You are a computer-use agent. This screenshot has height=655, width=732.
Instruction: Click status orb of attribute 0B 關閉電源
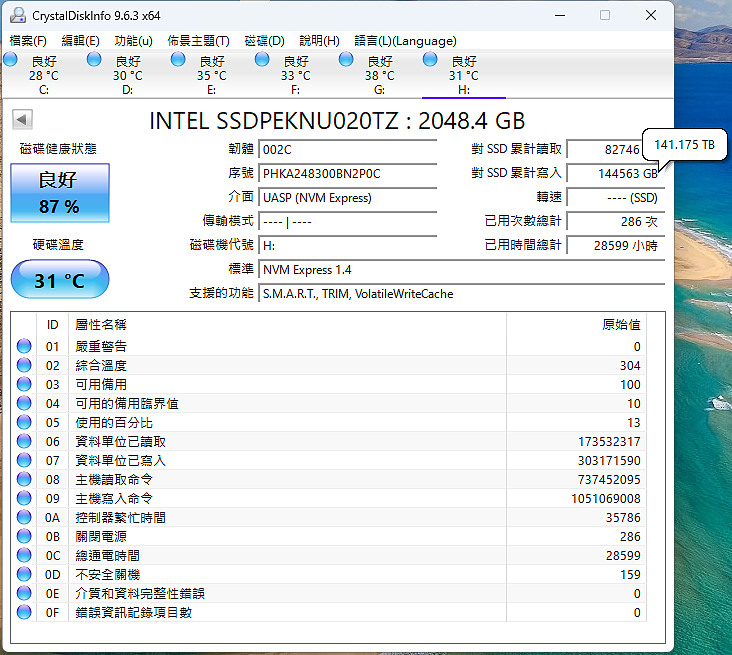[x=24, y=536]
